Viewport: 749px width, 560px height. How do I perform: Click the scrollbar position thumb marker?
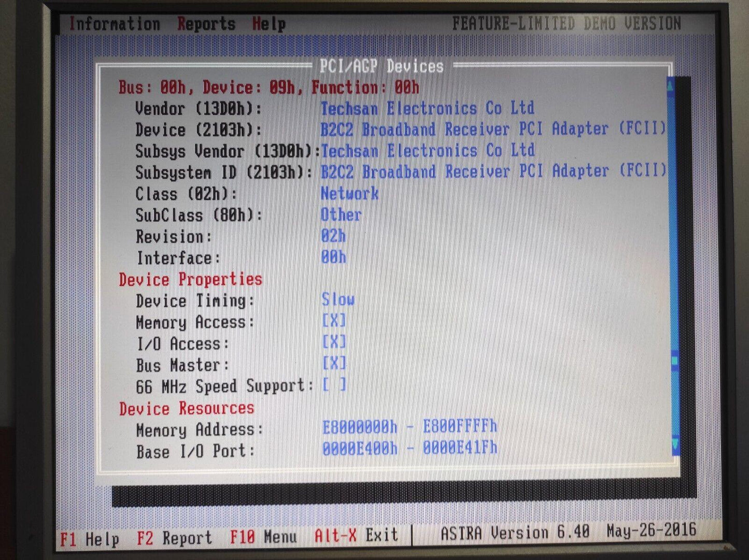(x=674, y=360)
